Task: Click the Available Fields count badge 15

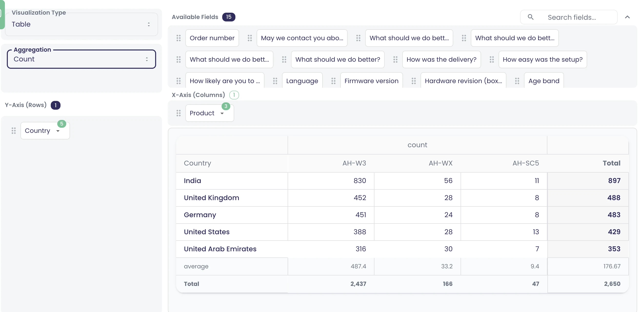Action: coord(229,17)
